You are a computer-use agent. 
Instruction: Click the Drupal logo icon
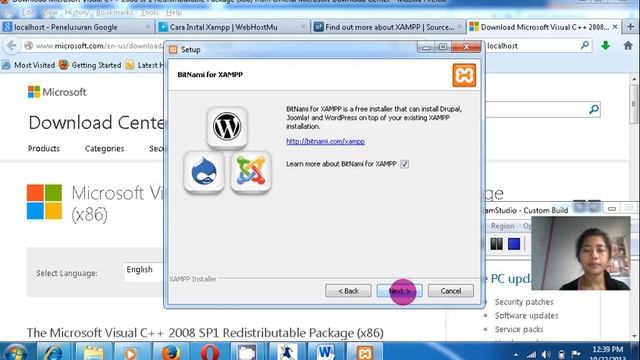click(x=204, y=172)
